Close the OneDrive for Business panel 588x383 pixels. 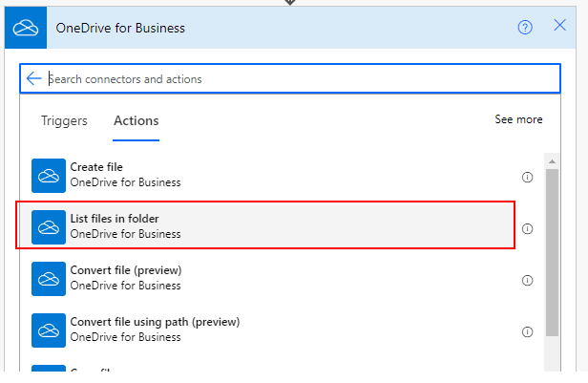coord(560,26)
